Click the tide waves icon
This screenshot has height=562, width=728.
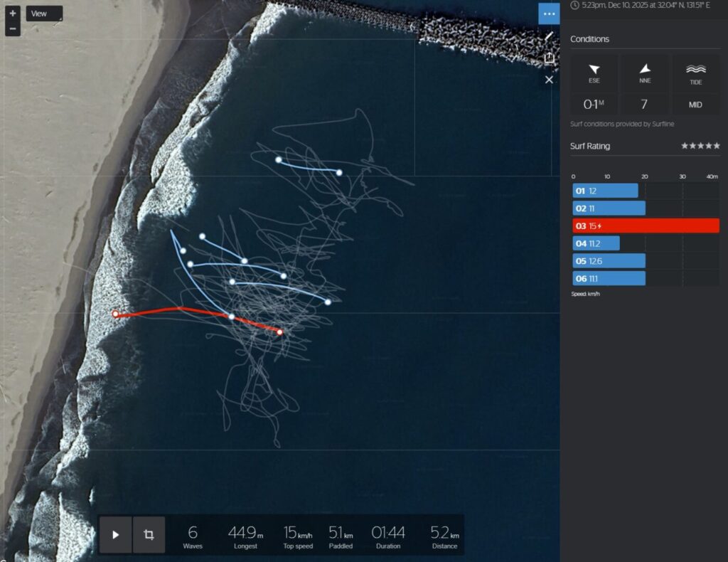(695, 69)
